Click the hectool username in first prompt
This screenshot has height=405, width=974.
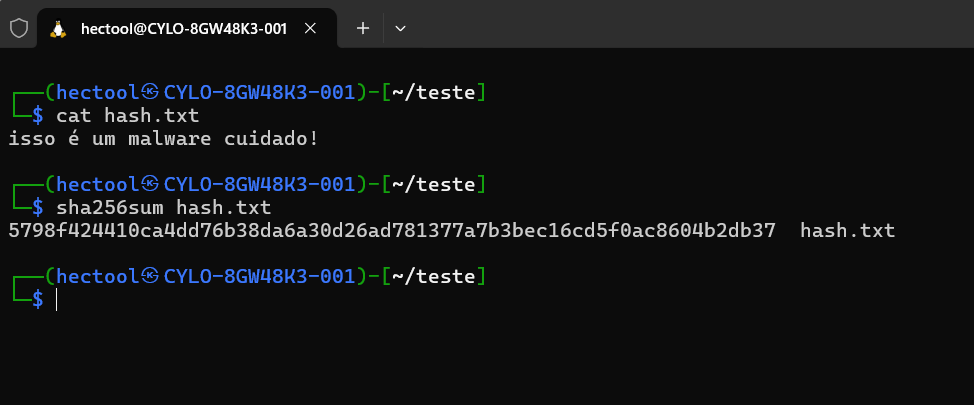tap(97, 93)
